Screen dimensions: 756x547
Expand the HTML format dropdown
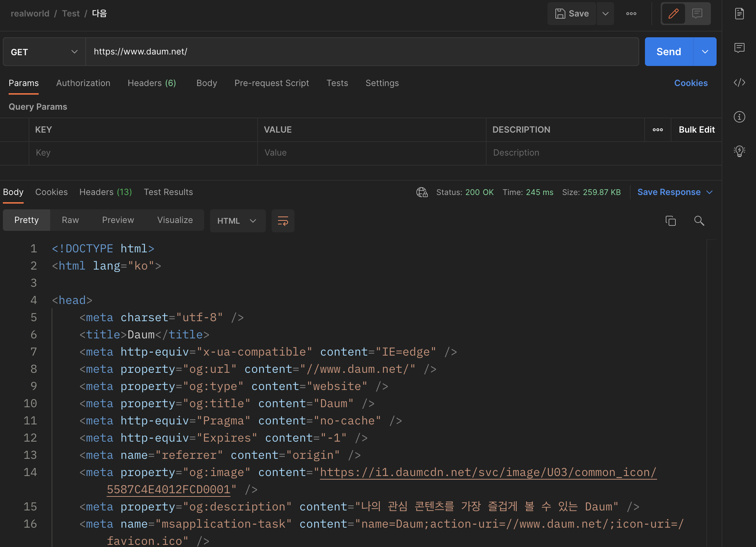tap(237, 221)
